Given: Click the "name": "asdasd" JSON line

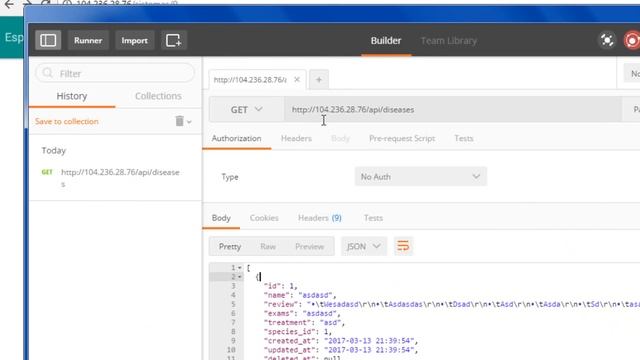Looking at the screenshot, I should click(x=300, y=295).
